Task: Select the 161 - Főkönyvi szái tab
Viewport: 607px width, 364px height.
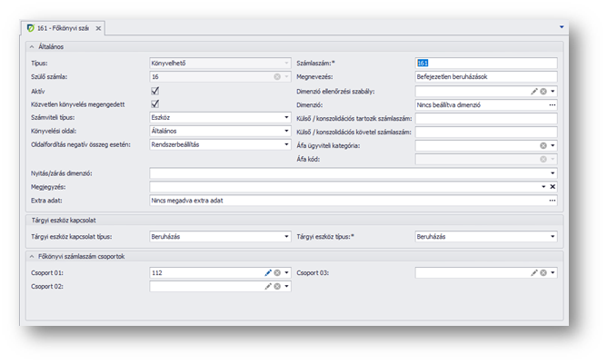Action: [x=62, y=29]
